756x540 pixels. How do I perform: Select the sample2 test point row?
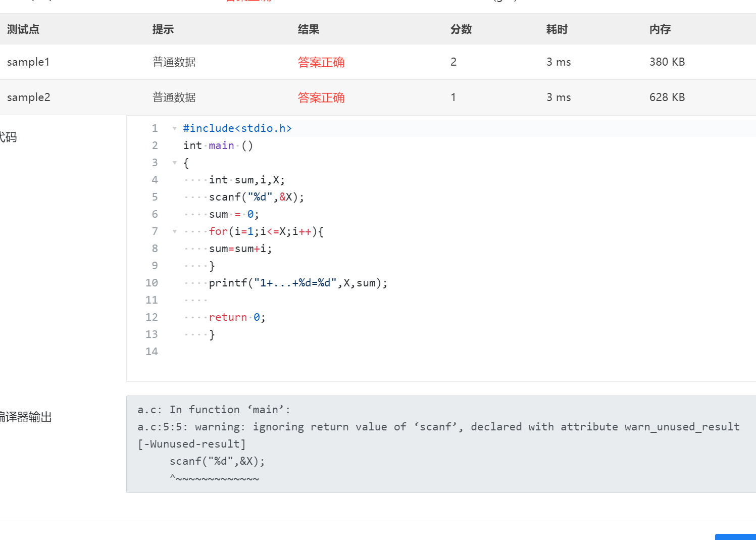coord(29,97)
